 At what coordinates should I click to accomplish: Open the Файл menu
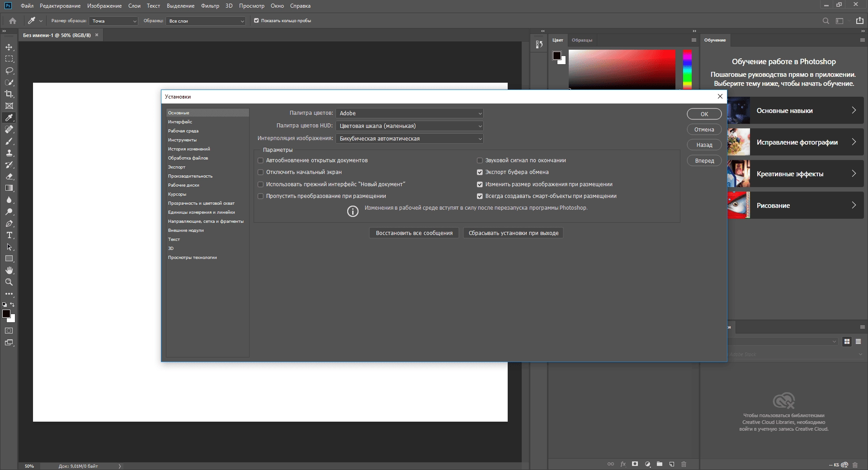[x=27, y=6]
